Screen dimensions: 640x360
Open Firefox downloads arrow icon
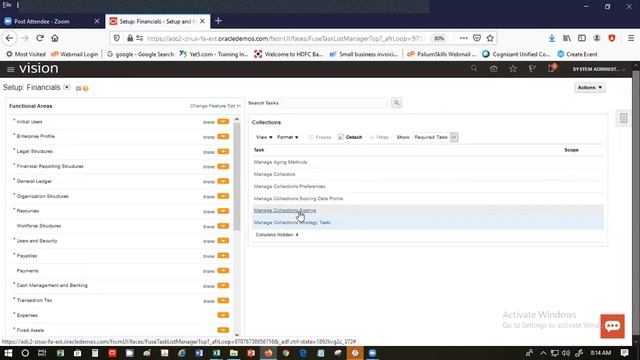(x=551, y=38)
